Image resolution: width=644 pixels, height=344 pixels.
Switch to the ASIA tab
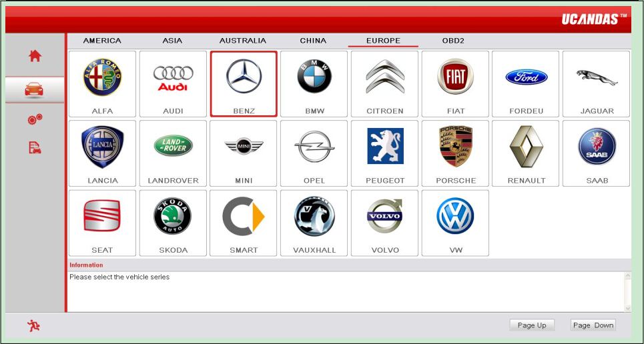click(x=172, y=41)
